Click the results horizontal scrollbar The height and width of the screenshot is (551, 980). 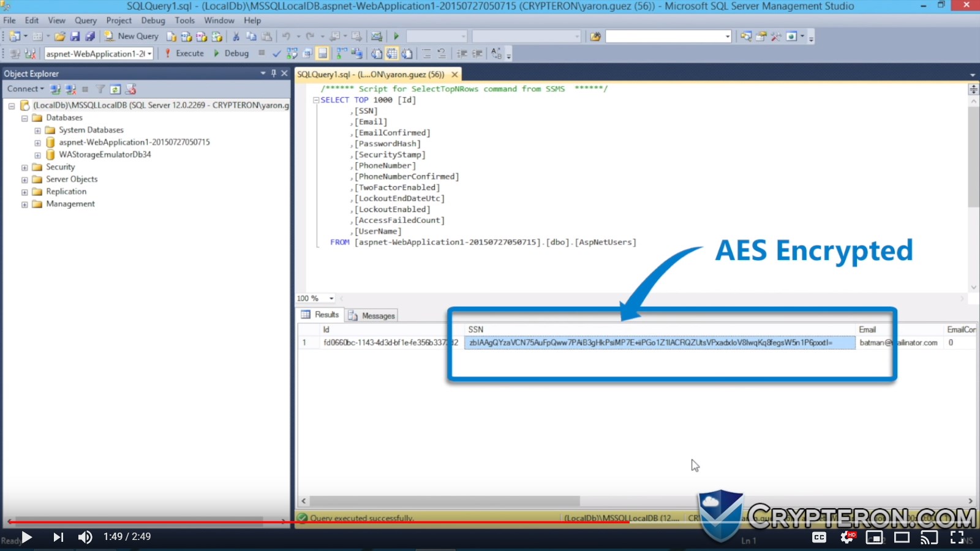(444, 501)
